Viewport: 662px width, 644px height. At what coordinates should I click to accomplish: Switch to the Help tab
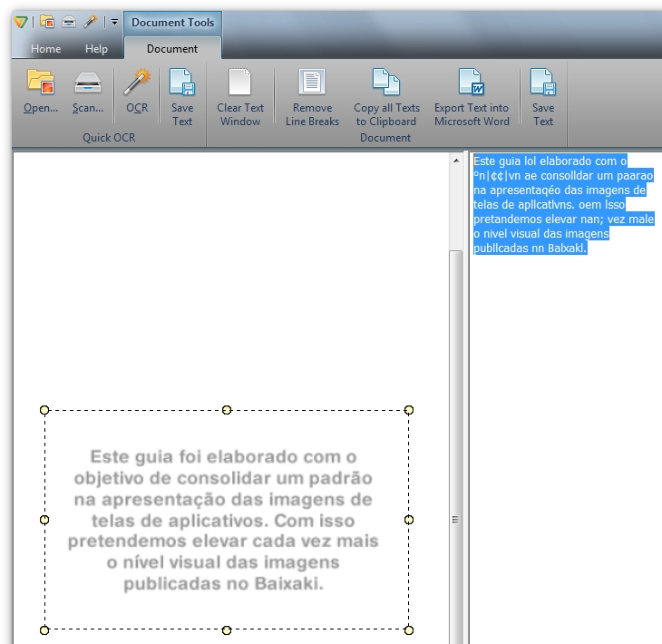tap(96, 49)
